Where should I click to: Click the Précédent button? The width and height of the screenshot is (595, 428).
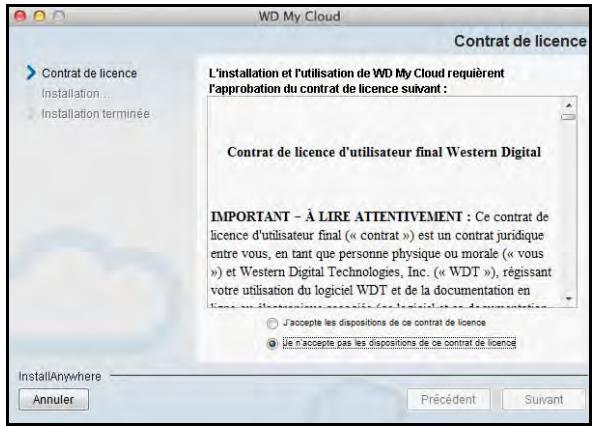[448, 399]
